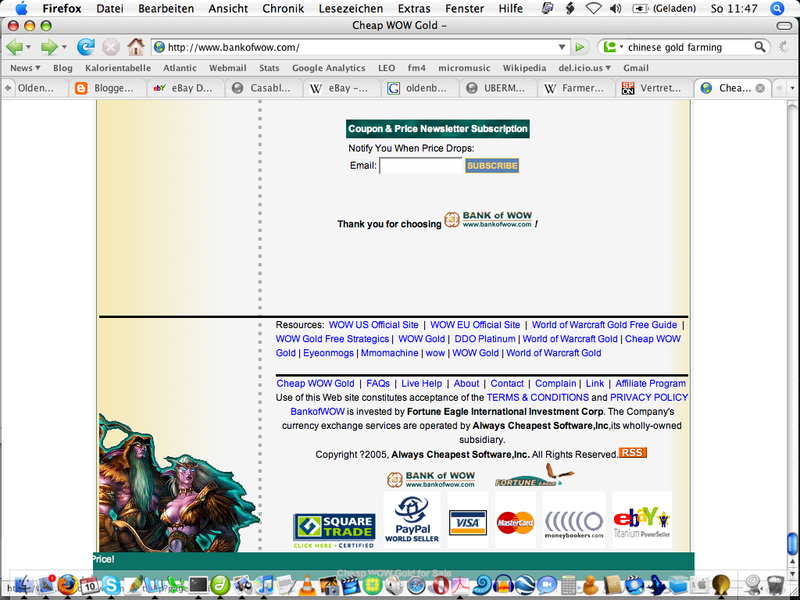Open Spotlight search in the menu bar
The height and width of the screenshot is (600, 800).
(777, 9)
